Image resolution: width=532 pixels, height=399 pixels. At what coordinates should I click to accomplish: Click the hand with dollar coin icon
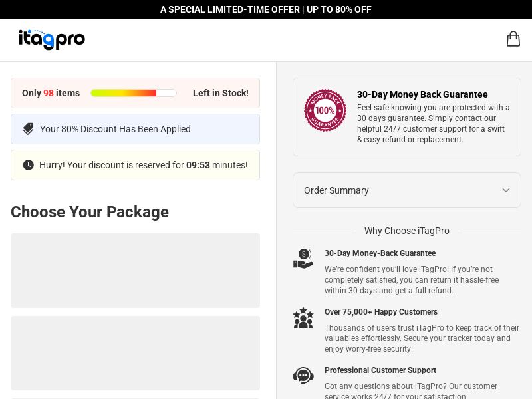pyautogui.click(x=303, y=259)
